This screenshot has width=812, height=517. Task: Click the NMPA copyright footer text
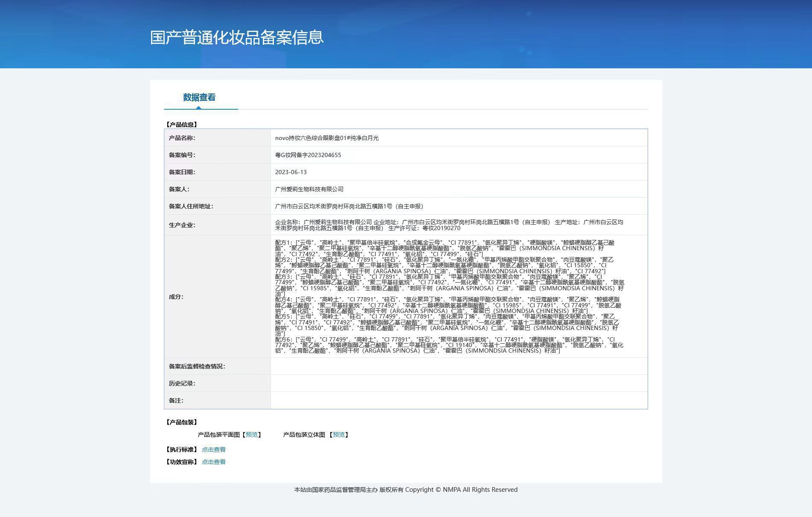tap(405, 489)
